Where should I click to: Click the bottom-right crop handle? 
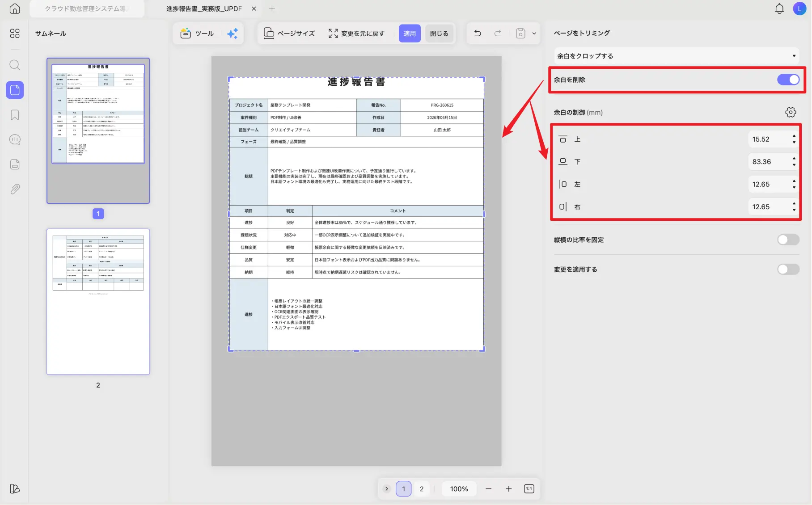pyautogui.click(x=482, y=349)
